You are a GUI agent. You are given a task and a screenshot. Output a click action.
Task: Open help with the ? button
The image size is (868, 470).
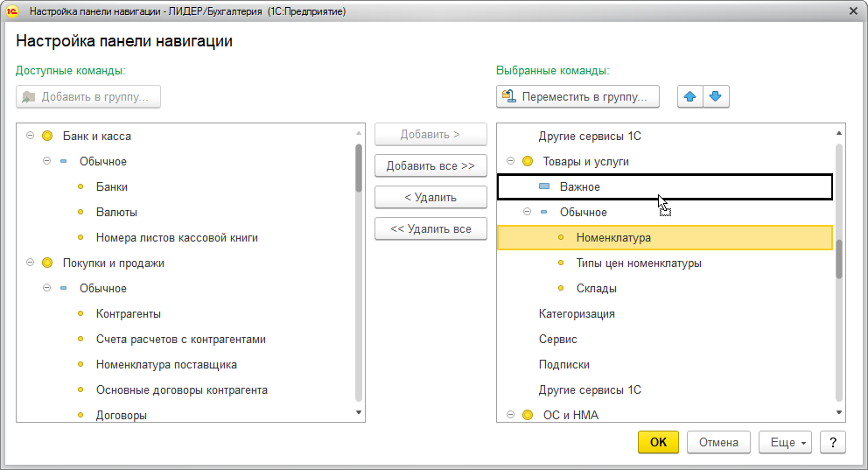pyautogui.click(x=833, y=442)
